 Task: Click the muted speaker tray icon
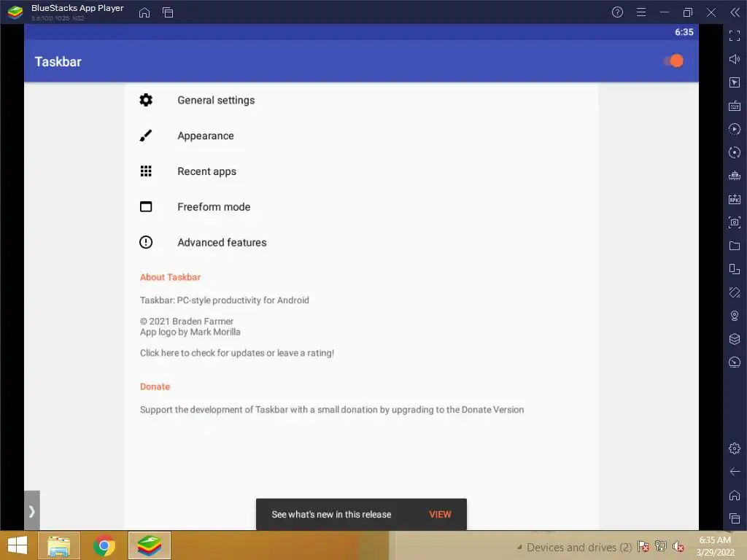point(678,547)
